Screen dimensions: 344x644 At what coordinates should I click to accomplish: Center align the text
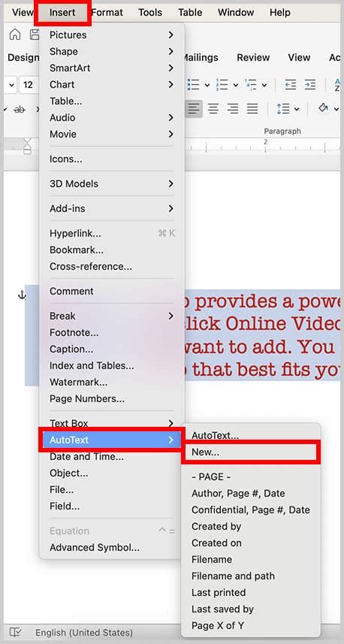tap(213, 109)
